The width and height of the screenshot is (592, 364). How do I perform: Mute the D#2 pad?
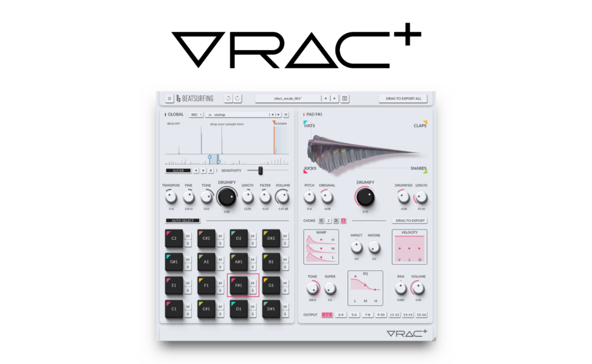pyautogui.click(x=285, y=236)
